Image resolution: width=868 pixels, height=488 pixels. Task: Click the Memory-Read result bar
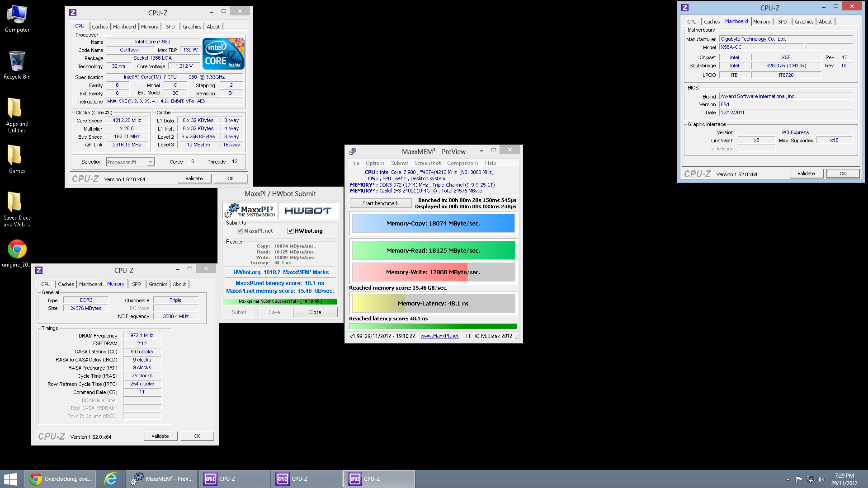(x=433, y=250)
